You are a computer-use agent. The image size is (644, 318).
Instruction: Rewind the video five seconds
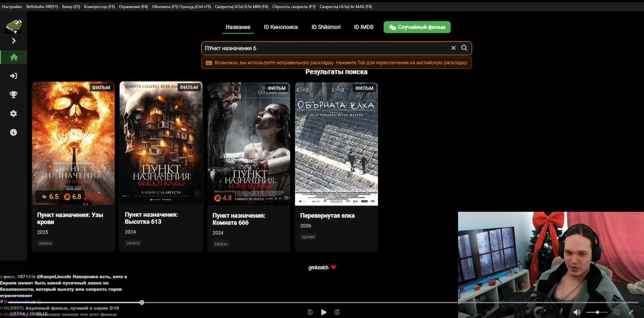click(x=310, y=312)
